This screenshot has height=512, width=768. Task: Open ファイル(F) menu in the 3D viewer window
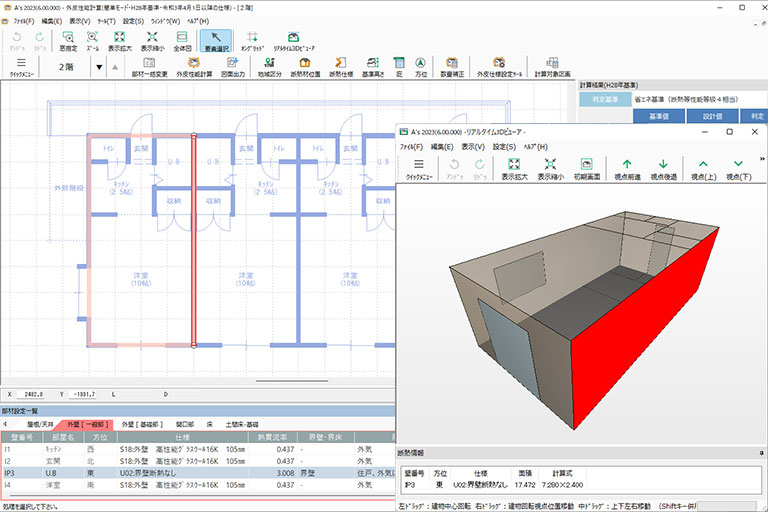click(411, 146)
